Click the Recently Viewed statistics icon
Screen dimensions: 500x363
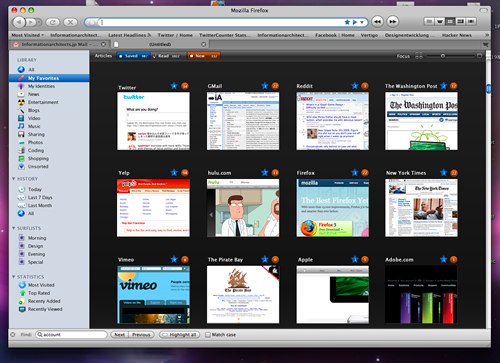pyautogui.click(x=22, y=309)
